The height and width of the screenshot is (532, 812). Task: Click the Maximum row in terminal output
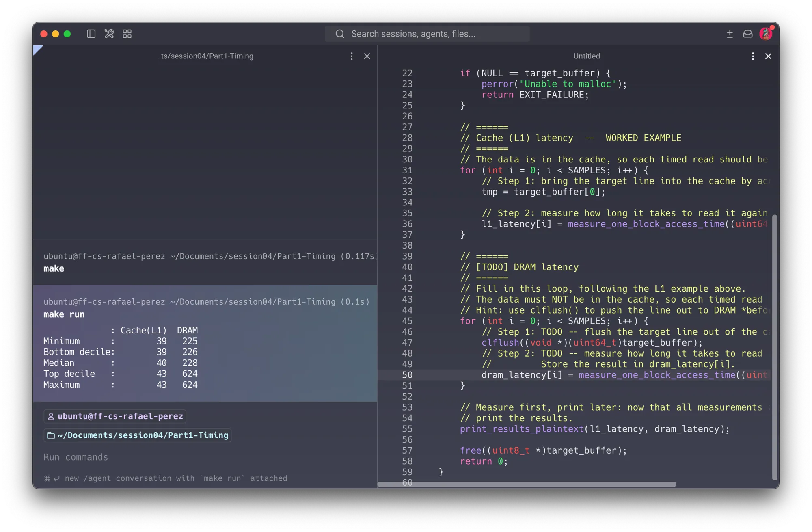(121, 385)
